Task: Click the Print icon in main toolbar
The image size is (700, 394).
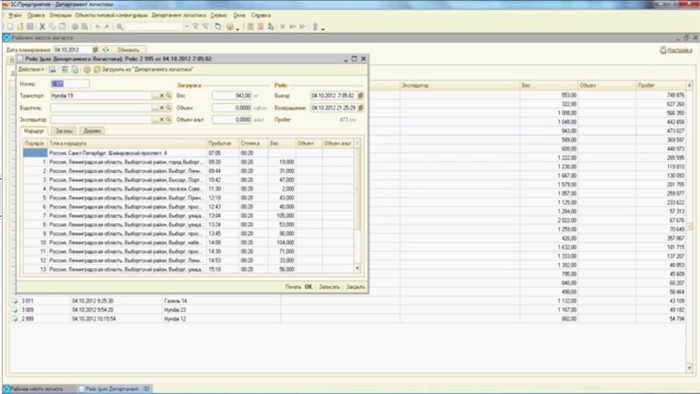Action: point(75,27)
